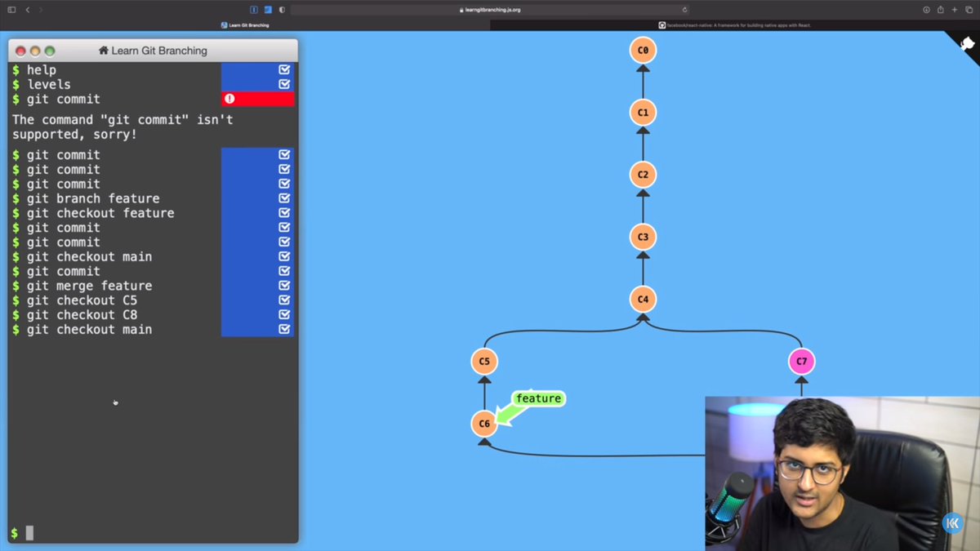Switch to the facebook/react-native tab
This screenshot has height=551, width=980.
pos(735,25)
